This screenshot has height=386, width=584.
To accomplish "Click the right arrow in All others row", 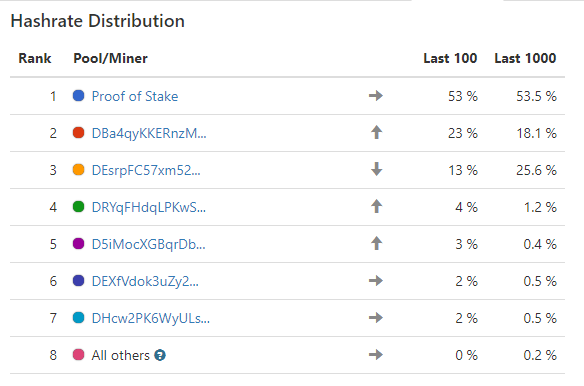I will 376,354.
